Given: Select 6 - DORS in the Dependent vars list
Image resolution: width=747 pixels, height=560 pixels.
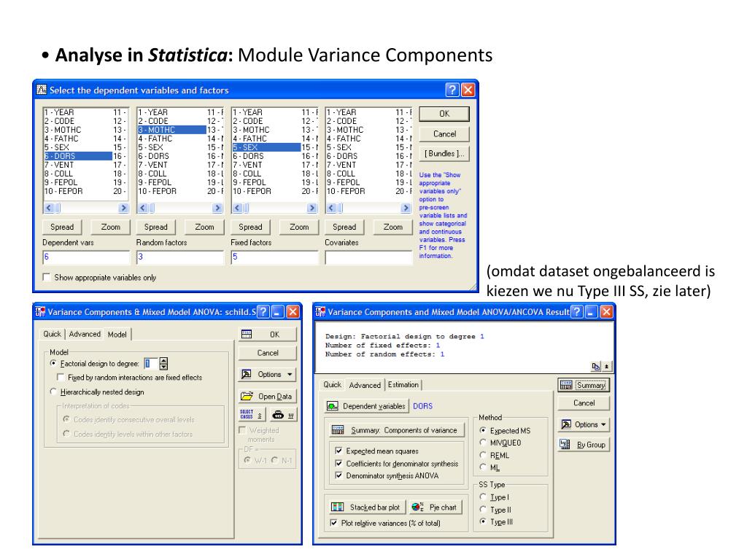Looking at the screenshot, I should (77, 156).
